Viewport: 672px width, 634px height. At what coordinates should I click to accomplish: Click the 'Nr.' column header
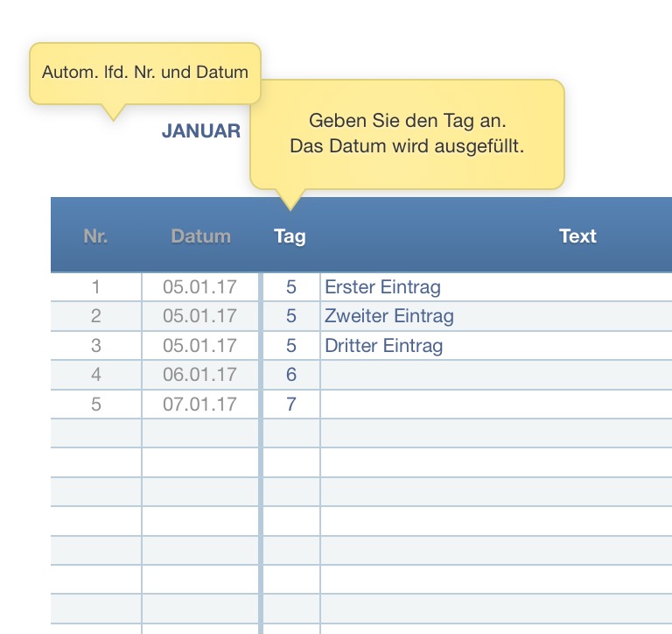[96, 236]
